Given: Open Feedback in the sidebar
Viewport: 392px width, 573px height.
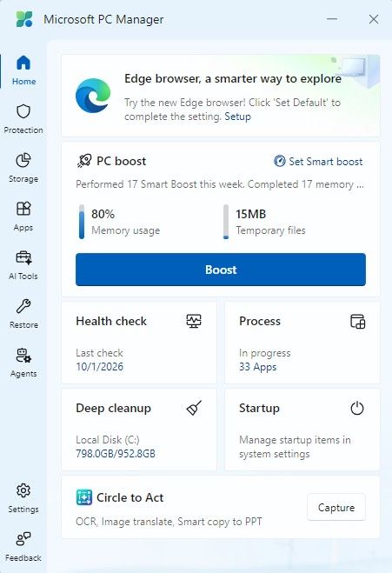Looking at the screenshot, I should point(23,547).
